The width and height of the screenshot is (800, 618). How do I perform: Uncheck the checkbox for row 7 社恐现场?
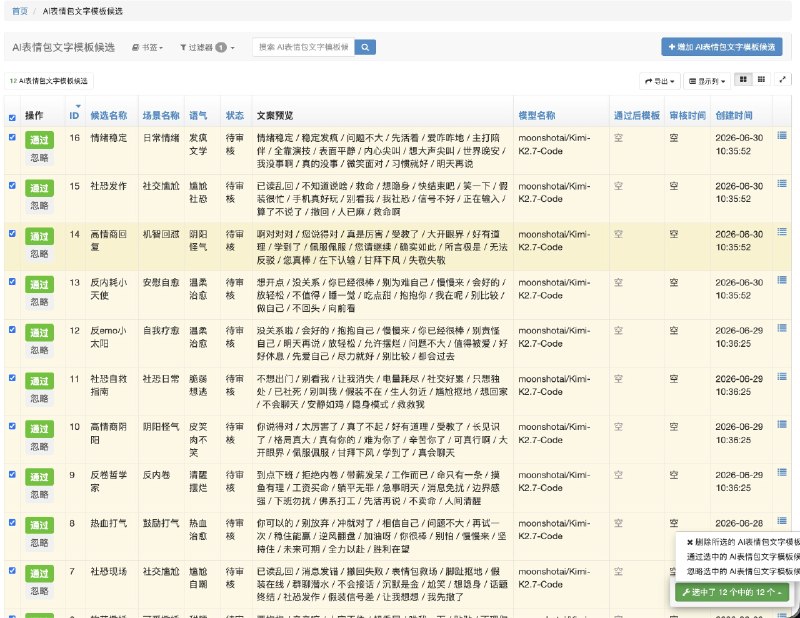click(x=12, y=571)
